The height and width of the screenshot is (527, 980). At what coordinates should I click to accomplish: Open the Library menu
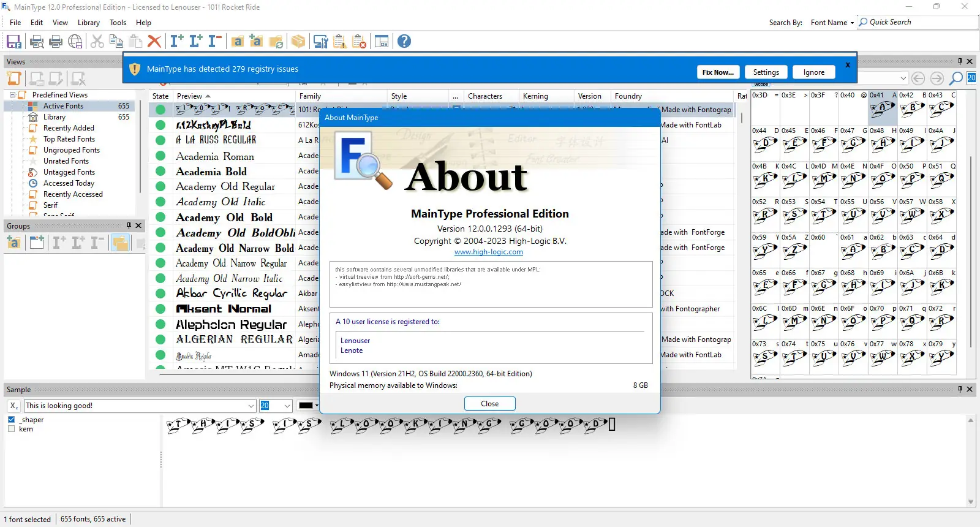coord(89,23)
